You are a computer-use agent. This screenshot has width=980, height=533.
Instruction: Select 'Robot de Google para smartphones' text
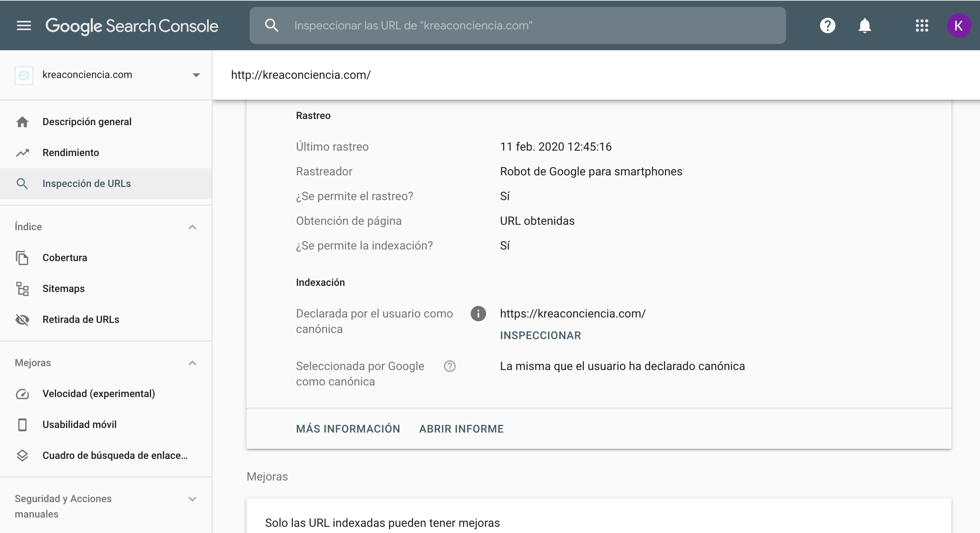[x=591, y=171]
